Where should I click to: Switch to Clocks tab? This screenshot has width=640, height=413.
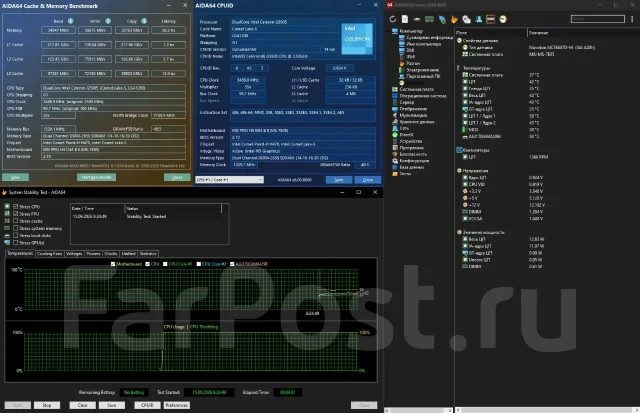click(111, 254)
